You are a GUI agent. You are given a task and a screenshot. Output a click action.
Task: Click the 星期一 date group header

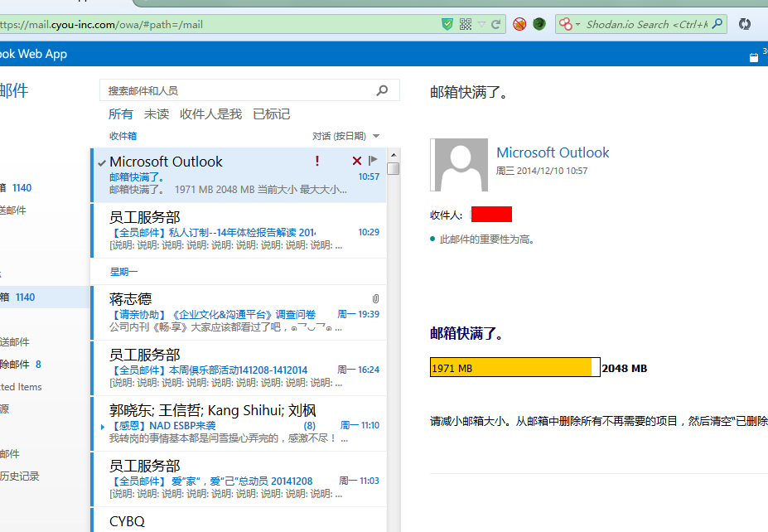[x=123, y=272]
